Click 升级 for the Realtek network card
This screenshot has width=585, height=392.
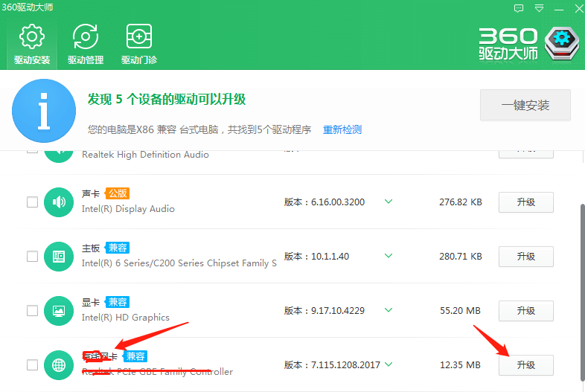point(526,365)
